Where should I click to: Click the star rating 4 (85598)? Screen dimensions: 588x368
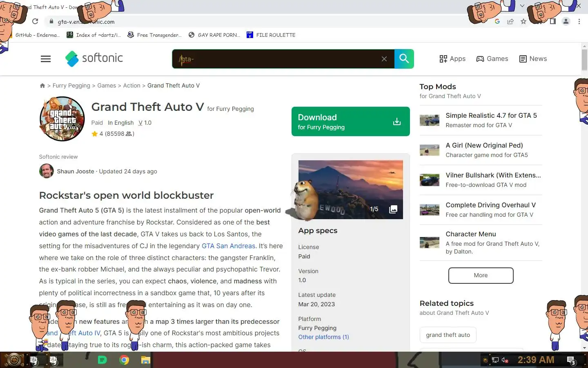(113, 134)
